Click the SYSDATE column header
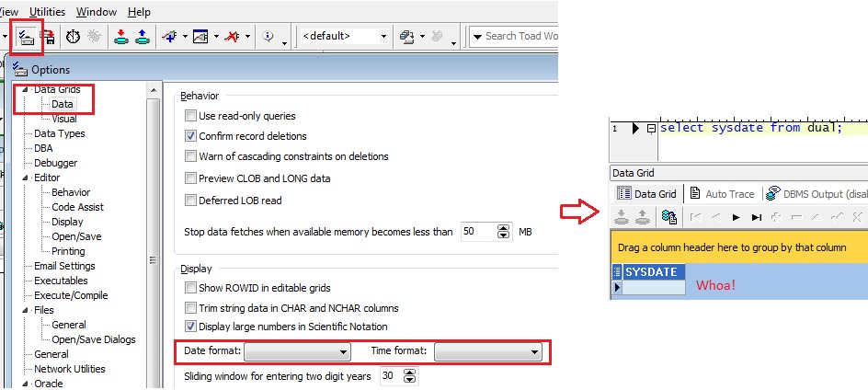The width and height of the screenshot is (868, 390). (x=651, y=272)
